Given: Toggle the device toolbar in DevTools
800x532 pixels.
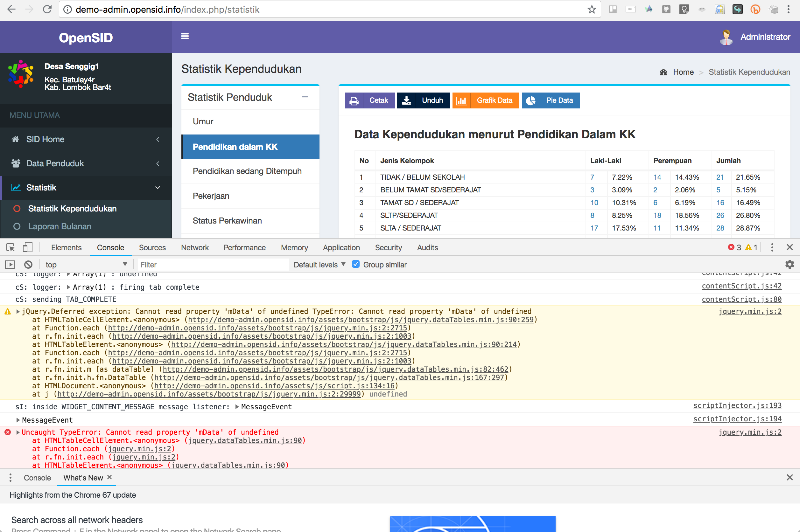Looking at the screenshot, I should click(27, 247).
